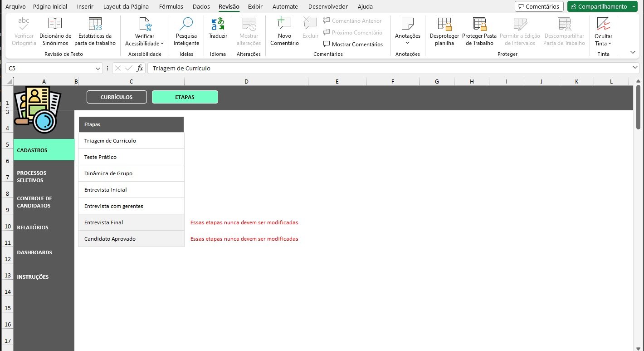This screenshot has width=644, height=351.
Task: Click Desproteger planilha
Action: 444,31
